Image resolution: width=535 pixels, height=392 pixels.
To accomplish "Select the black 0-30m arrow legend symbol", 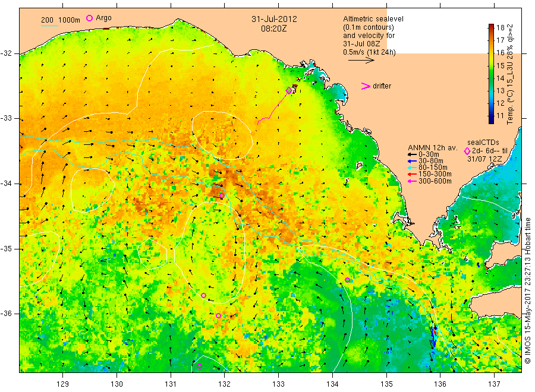I will 412,154.
